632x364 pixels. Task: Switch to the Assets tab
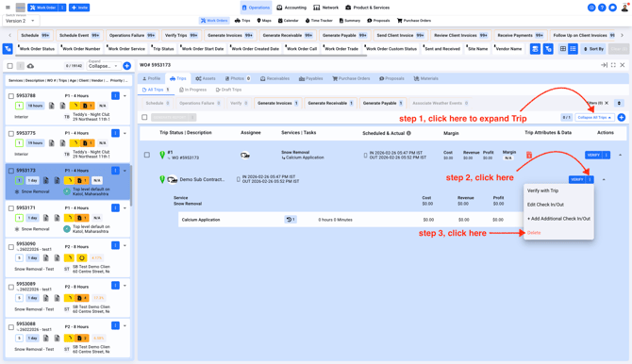point(206,78)
